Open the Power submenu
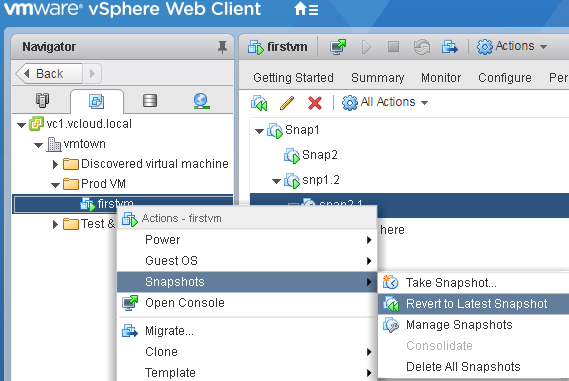The width and height of the screenshot is (569, 381). click(x=247, y=240)
